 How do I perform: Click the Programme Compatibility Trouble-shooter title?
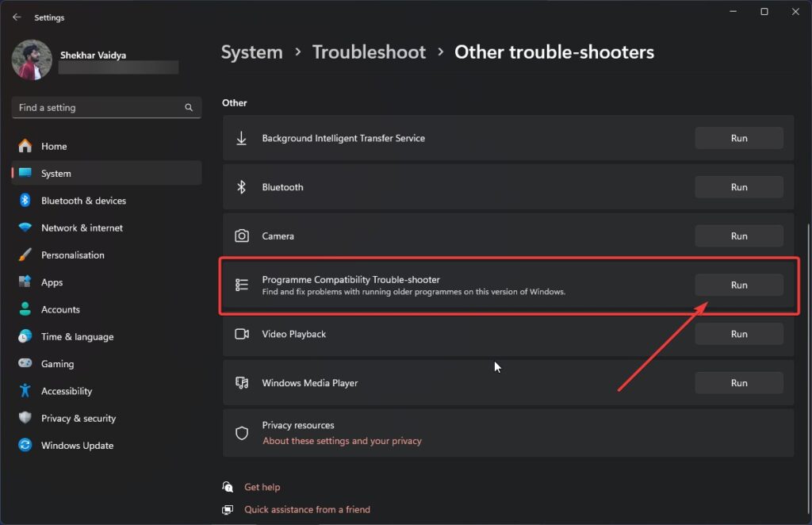(350, 280)
